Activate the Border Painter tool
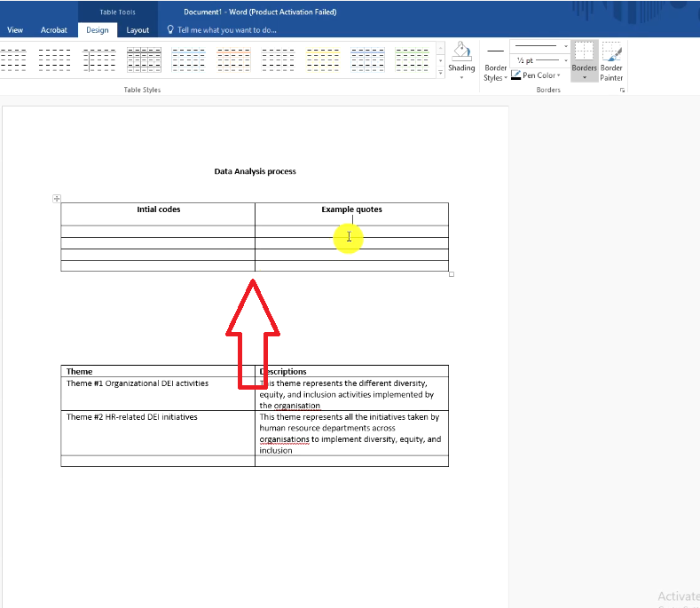700x608 pixels. coord(611,61)
